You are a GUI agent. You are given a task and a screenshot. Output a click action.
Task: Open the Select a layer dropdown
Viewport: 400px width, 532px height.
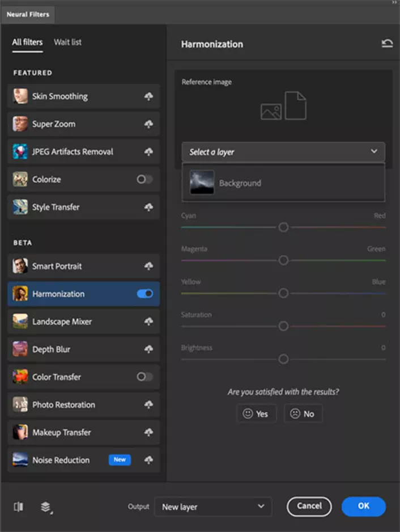tap(283, 151)
